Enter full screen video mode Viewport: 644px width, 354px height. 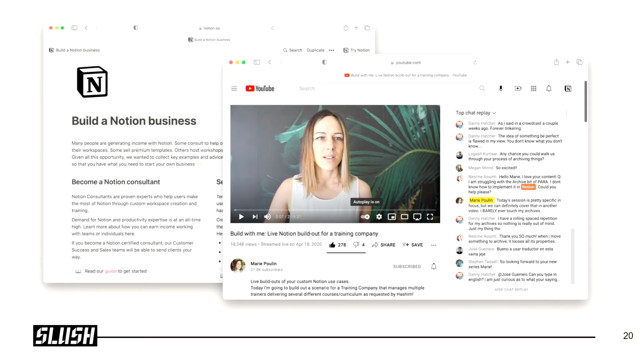pos(430,217)
